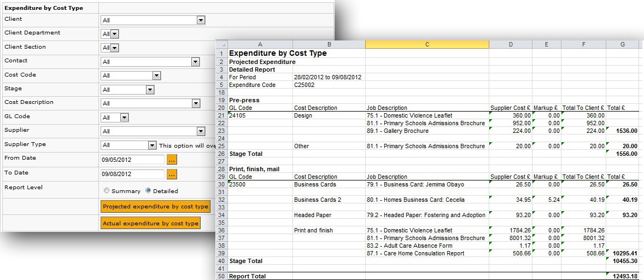
Task: Click total '1536.00' cell
Action: (x=623, y=131)
